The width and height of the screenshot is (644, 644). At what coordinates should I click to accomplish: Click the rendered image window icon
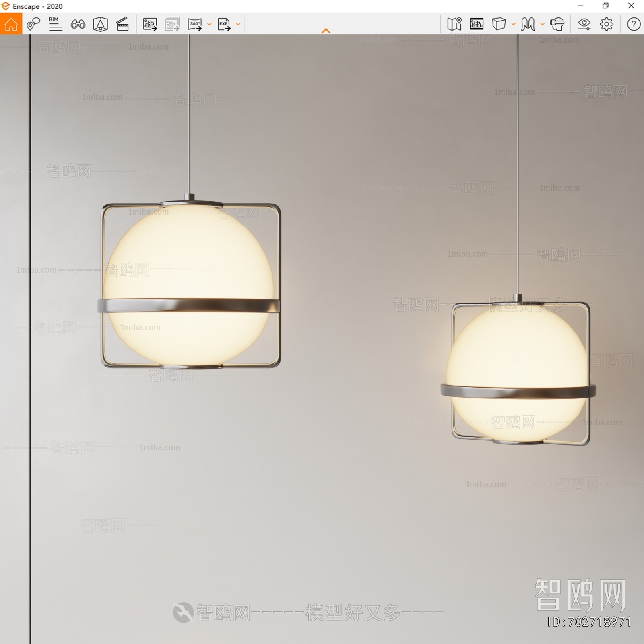tap(477, 24)
